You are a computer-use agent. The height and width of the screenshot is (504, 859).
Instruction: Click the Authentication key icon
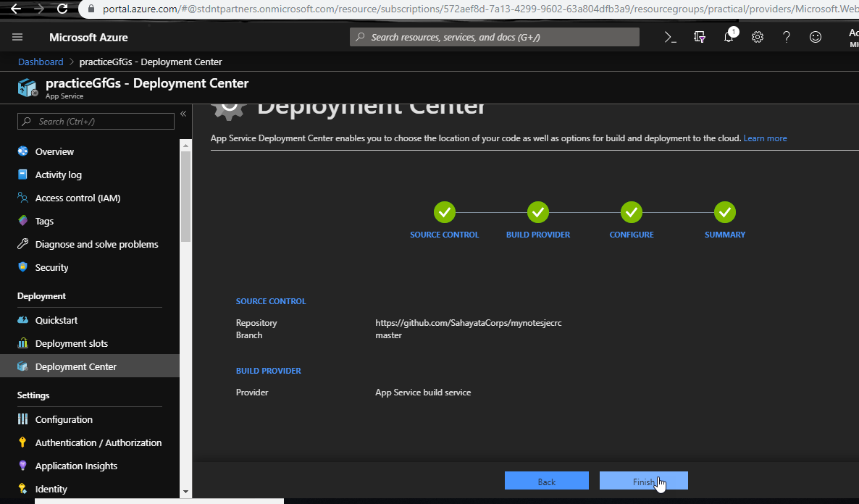pos(22,442)
